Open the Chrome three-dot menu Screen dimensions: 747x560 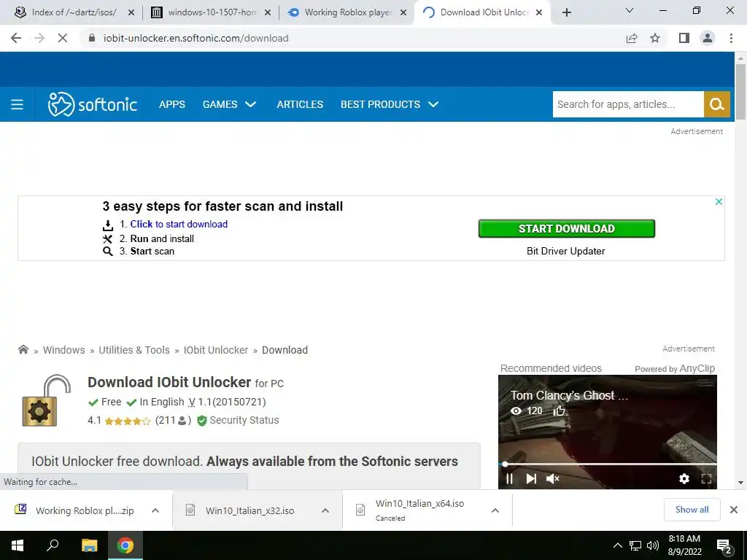(731, 38)
